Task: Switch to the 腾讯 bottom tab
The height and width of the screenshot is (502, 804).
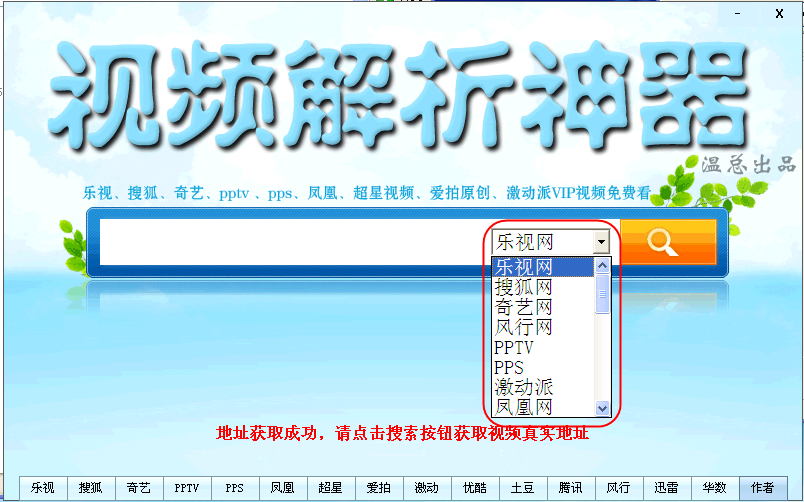Action: point(571,487)
